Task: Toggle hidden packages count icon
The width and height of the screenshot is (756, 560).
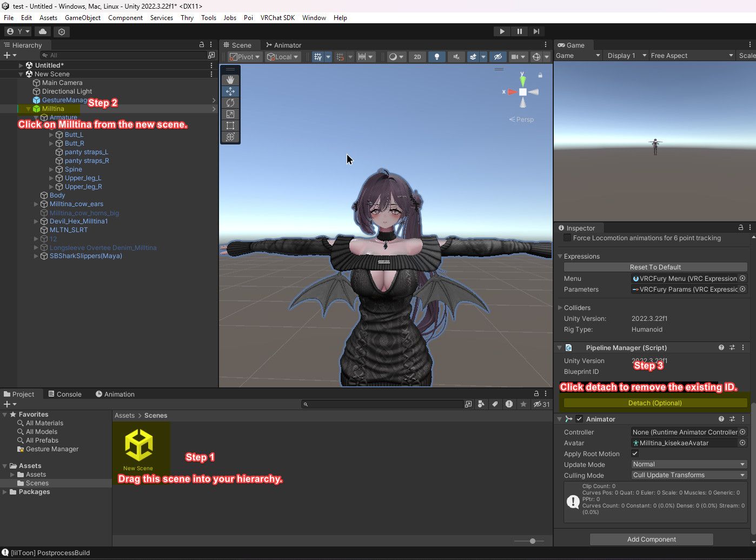Action: (x=541, y=404)
